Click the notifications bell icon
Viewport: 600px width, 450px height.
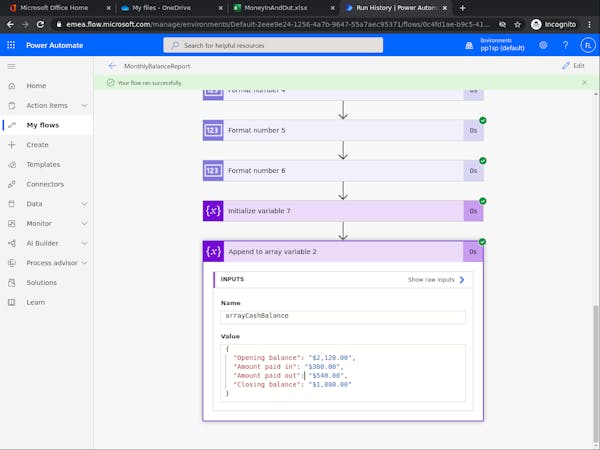point(469,46)
